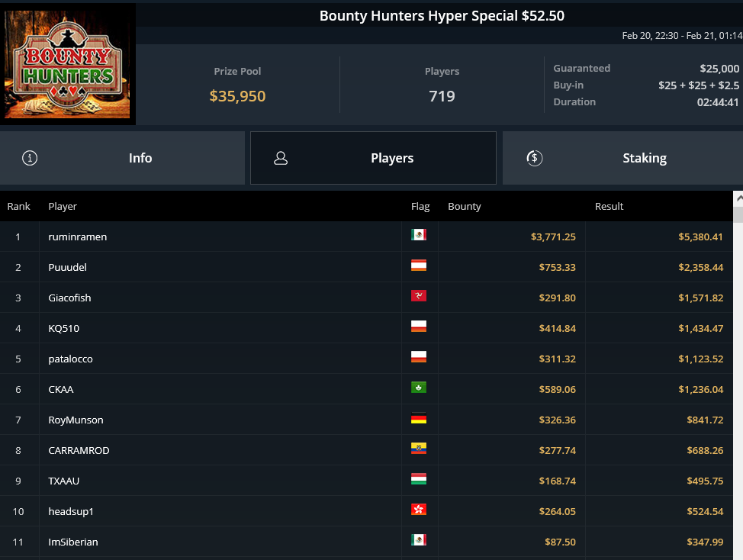Click the tournament date range text
Image resolution: width=743 pixels, height=560 pixels.
682,36
